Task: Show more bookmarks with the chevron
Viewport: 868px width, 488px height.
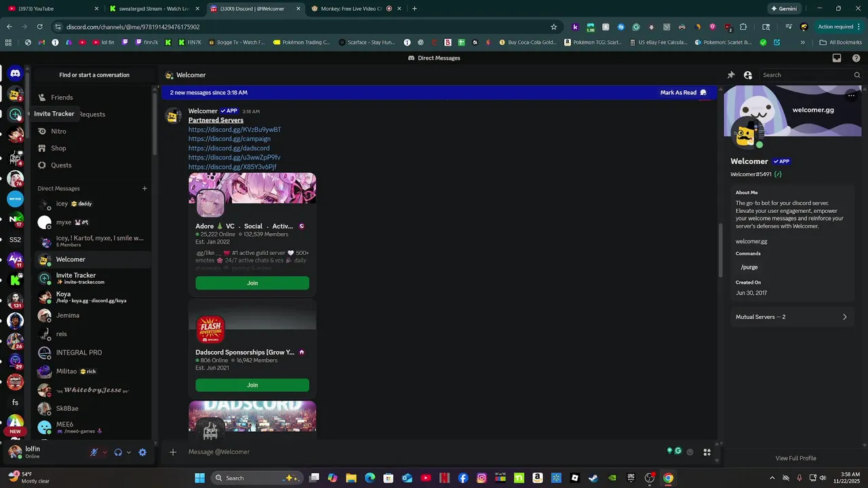Action: [802, 42]
